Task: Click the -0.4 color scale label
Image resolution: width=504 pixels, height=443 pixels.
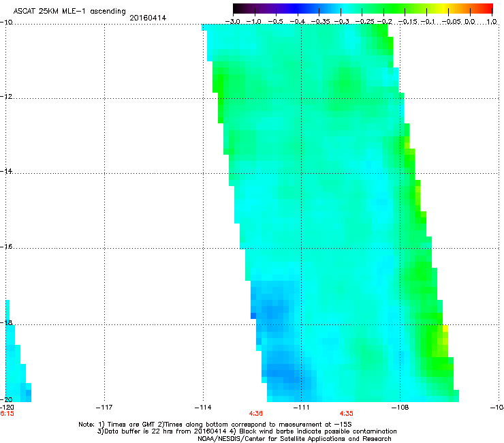Action: [298, 22]
